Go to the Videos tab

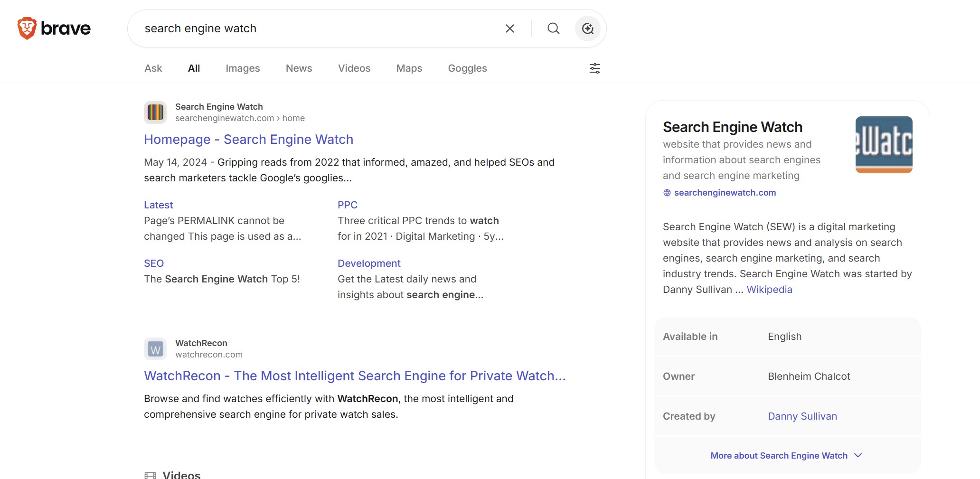[354, 68]
